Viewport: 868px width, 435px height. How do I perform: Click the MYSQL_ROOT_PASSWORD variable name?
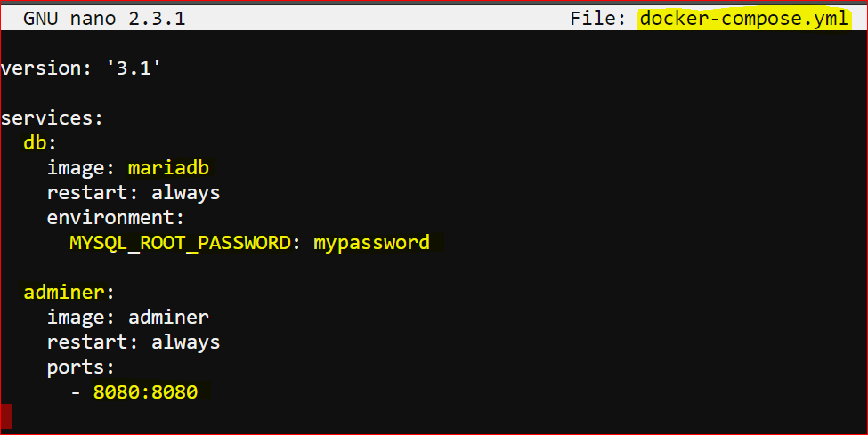coord(181,242)
